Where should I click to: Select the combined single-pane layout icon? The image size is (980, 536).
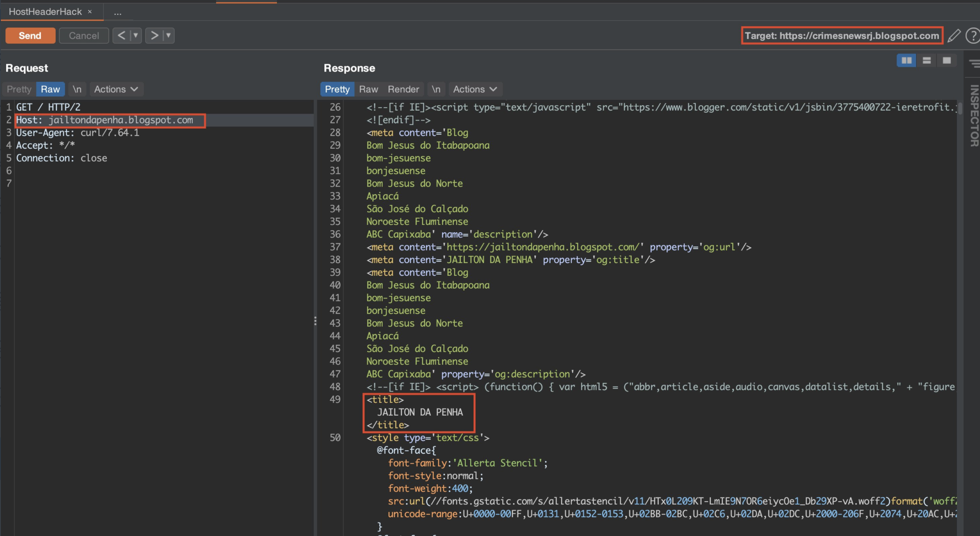point(947,61)
